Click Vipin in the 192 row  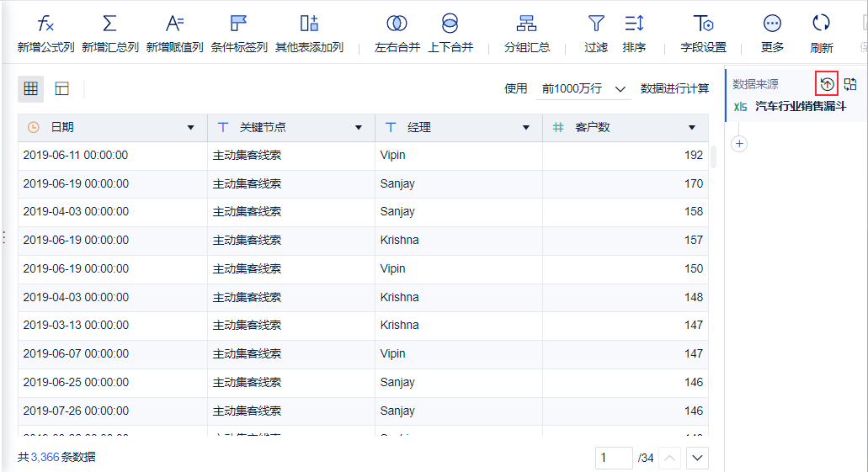click(x=392, y=156)
